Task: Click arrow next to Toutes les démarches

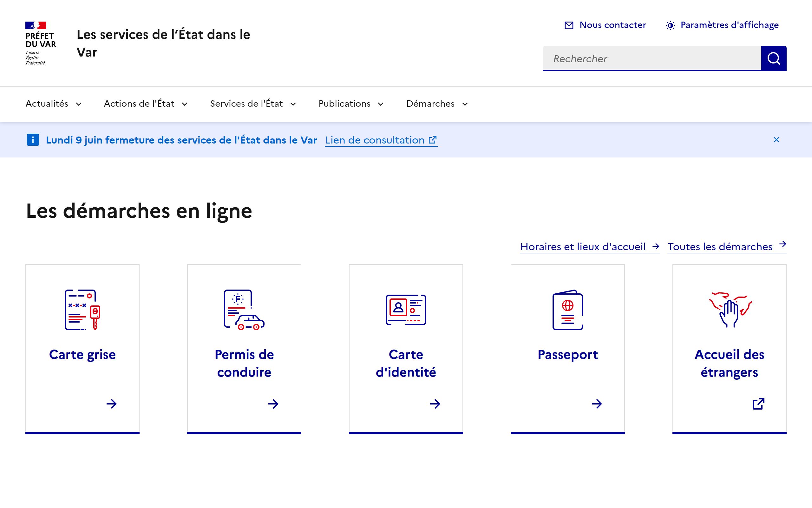Action: click(783, 244)
